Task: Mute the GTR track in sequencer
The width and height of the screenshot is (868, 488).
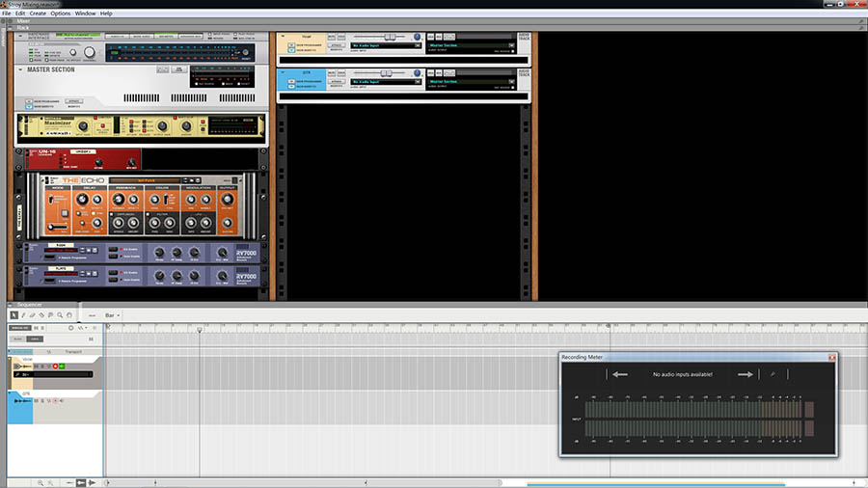Action: (x=37, y=400)
